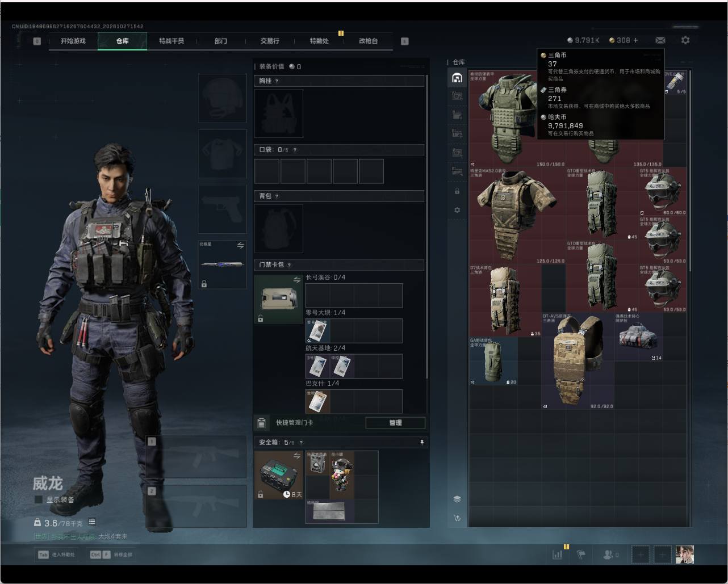Click swap arrows on the 北极星 knife slot
This screenshot has height=584, width=728.
[x=240, y=245]
